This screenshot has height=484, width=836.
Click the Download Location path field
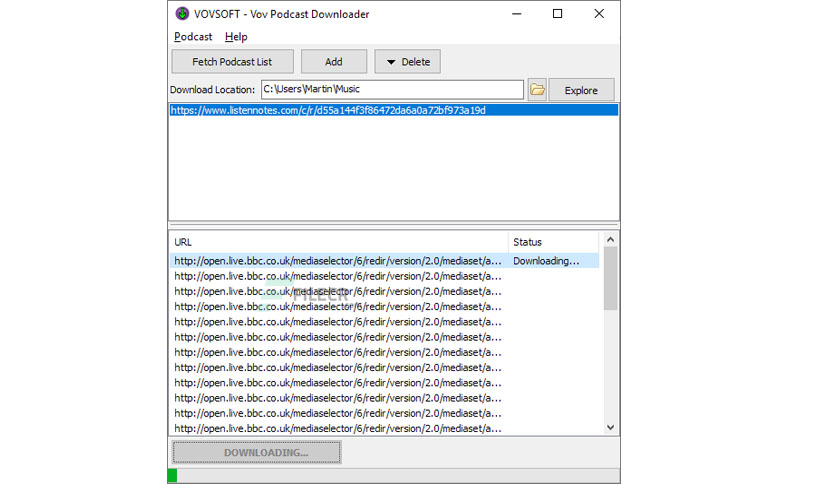[392, 90]
